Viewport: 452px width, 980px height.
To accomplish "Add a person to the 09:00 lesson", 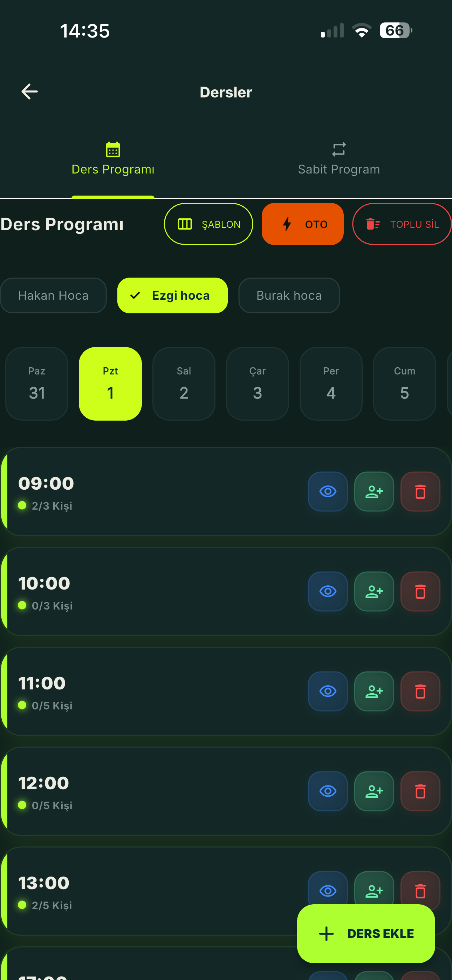I will pos(374,491).
